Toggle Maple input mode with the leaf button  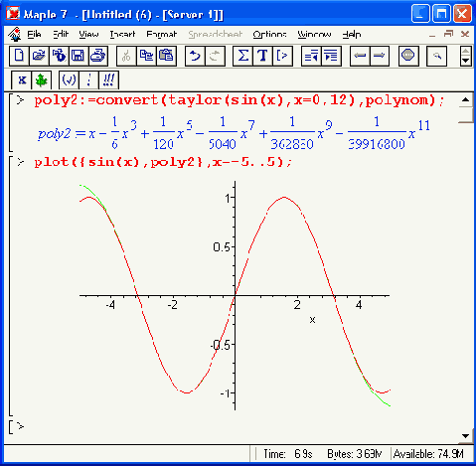[42, 79]
